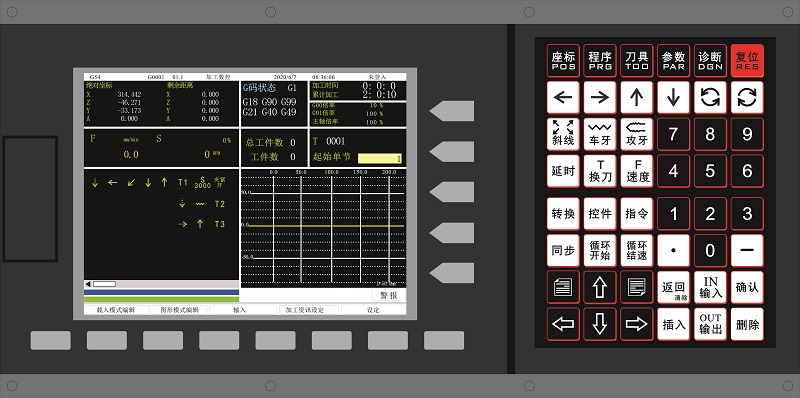Click the scrollbar left arrow under program list
This screenshot has width=800, height=398.
pos(88,284)
